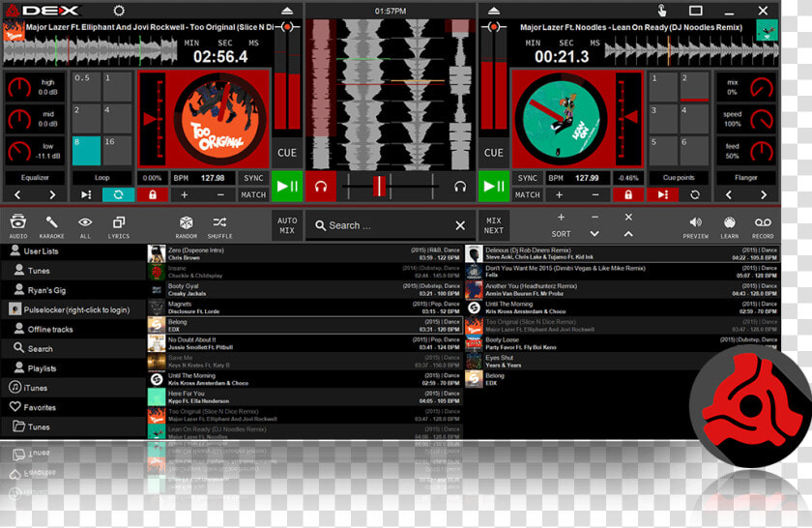
Task: Start Record with the tape icon
Action: coord(763,226)
